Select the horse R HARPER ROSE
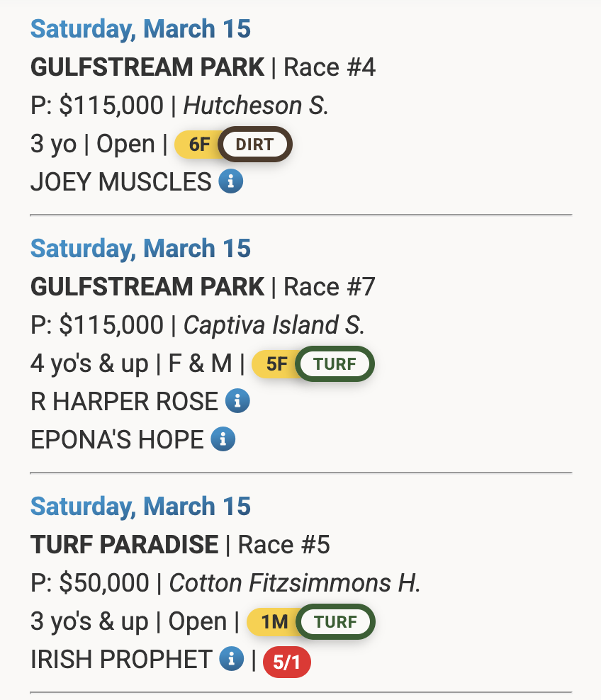601x700 pixels. pos(124,402)
